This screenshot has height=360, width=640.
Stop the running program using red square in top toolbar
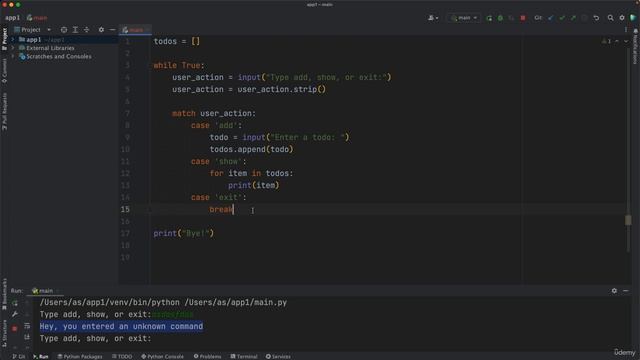[523, 18]
